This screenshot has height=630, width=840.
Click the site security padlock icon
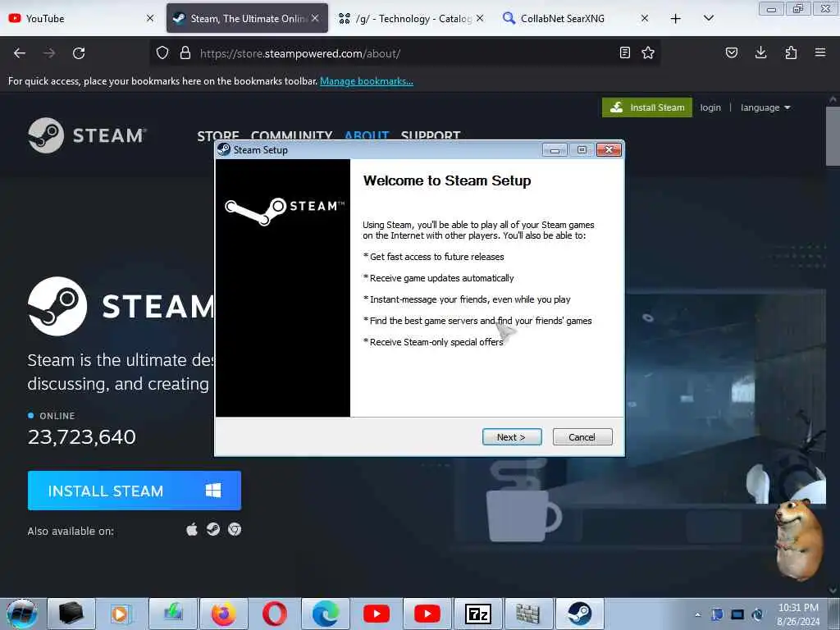tap(185, 53)
